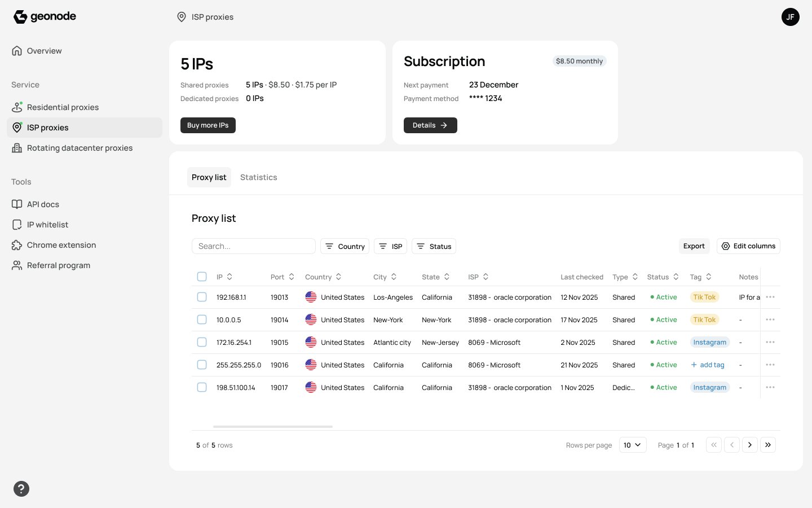
Task: Open the JF account avatar
Action: [x=791, y=17]
